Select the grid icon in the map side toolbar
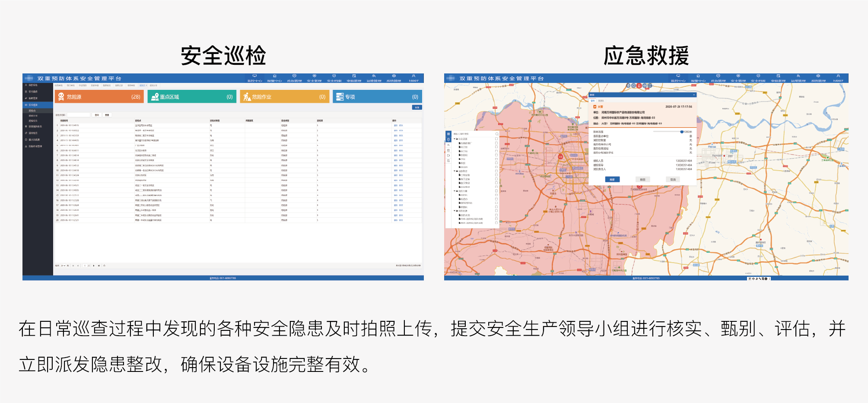The width and height of the screenshot is (868, 403). [448, 134]
